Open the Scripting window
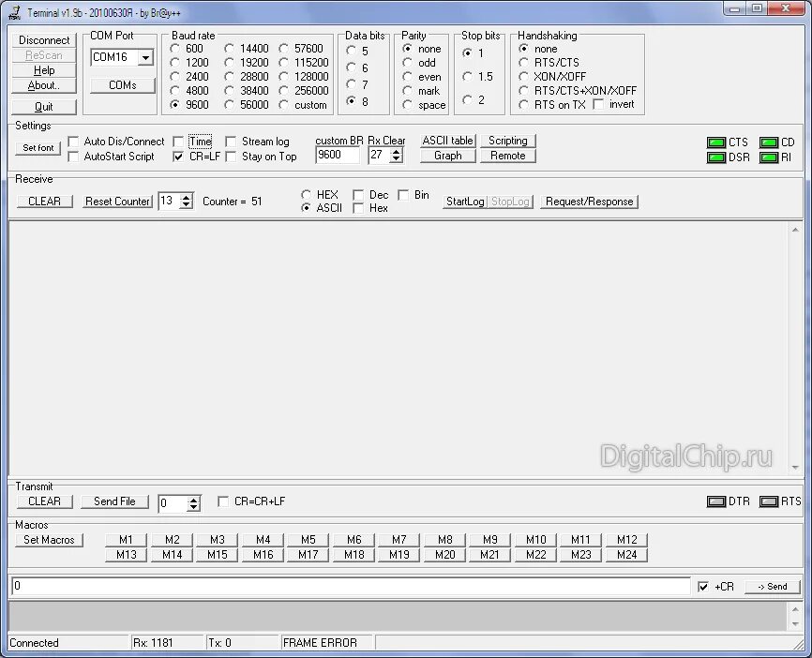Viewport: 812px width, 658px height. pos(508,141)
